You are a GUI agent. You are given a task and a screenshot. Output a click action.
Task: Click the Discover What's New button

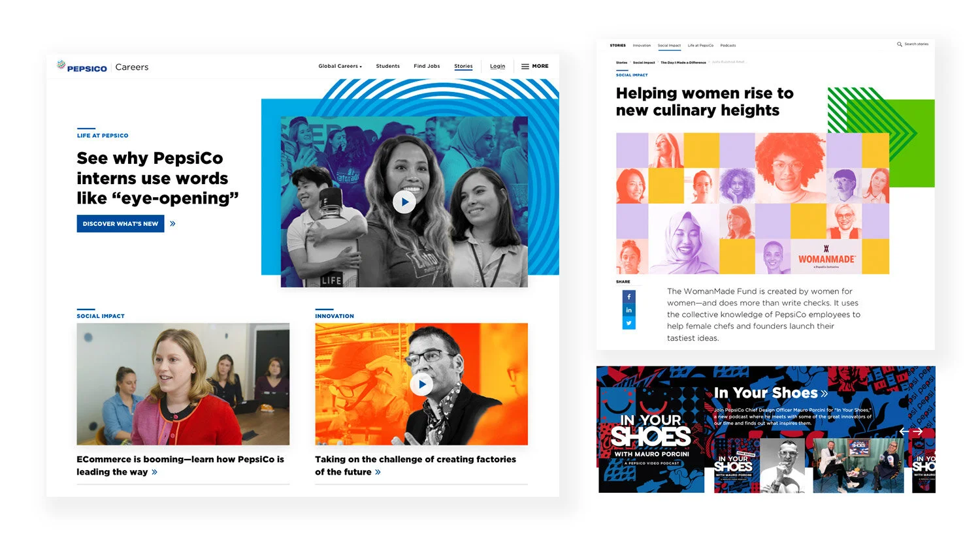pyautogui.click(x=120, y=224)
